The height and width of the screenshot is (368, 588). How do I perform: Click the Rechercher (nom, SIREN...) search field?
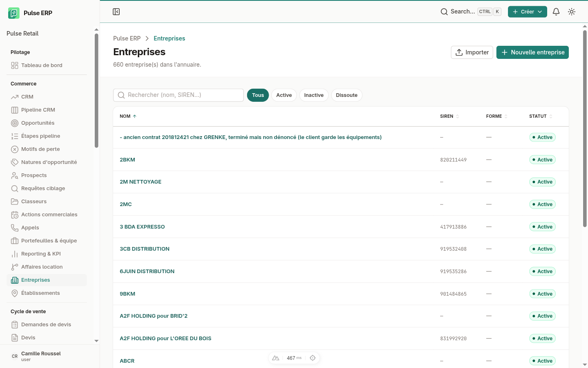click(178, 95)
